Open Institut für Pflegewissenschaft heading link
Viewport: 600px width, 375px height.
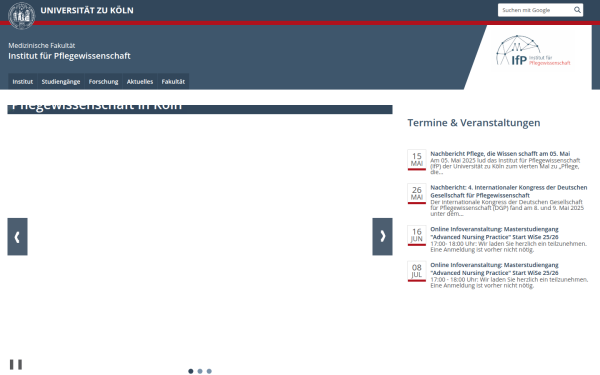(69, 56)
